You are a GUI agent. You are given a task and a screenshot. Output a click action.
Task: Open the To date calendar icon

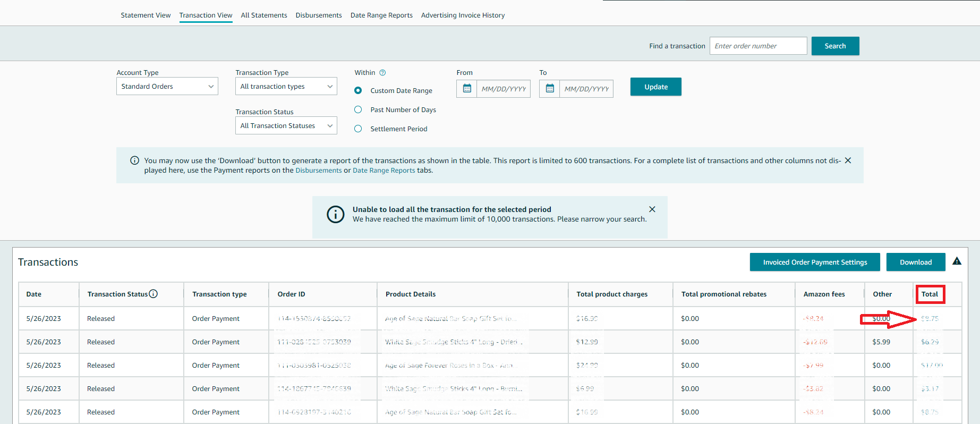point(550,89)
